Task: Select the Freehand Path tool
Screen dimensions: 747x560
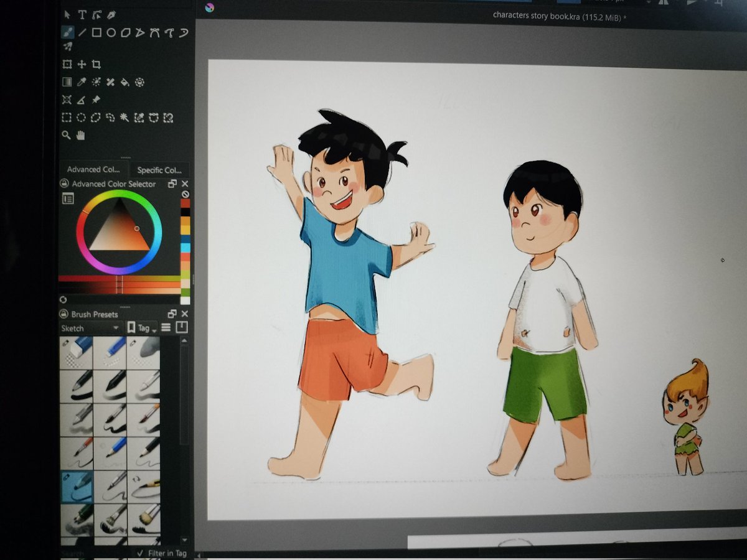Action: click(x=168, y=32)
